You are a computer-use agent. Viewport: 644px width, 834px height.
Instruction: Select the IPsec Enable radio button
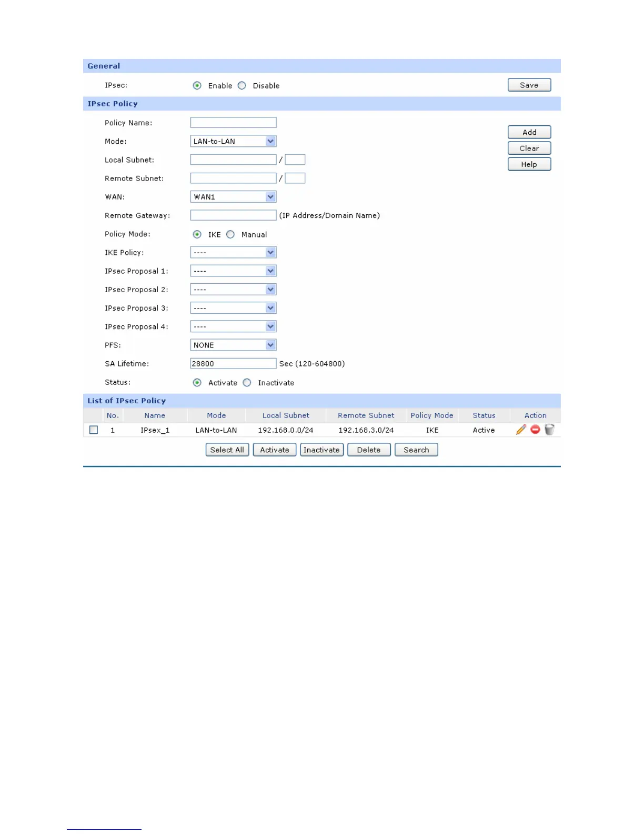(197, 85)
